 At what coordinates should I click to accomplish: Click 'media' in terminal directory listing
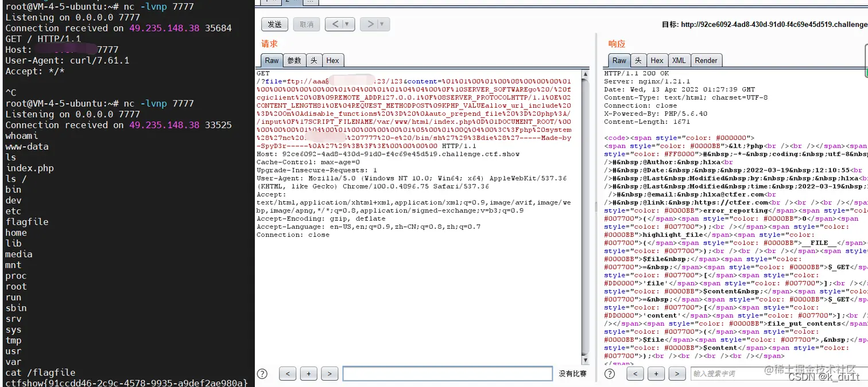click(19, 254)
